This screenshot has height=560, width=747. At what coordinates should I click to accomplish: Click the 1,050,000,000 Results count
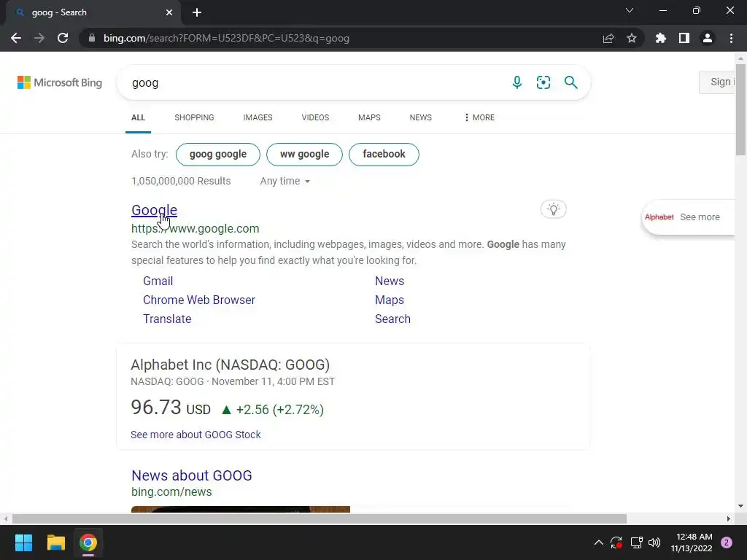(x=181, y=181)
